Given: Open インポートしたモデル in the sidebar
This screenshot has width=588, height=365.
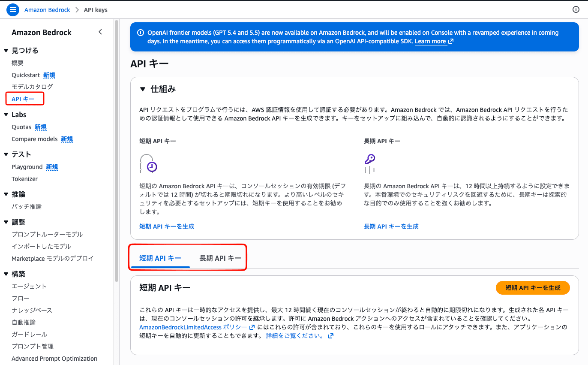Looking at the screenshot, I should [x=41, y=246].
